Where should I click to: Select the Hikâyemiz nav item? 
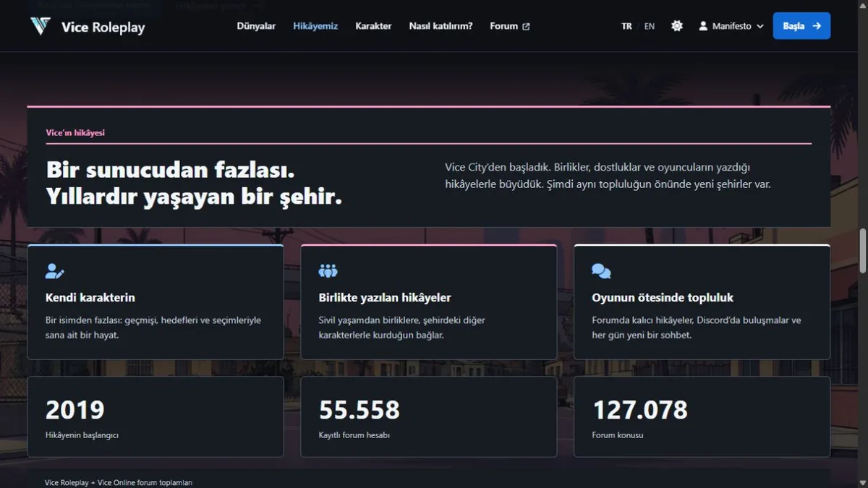[x=315, y=26]
